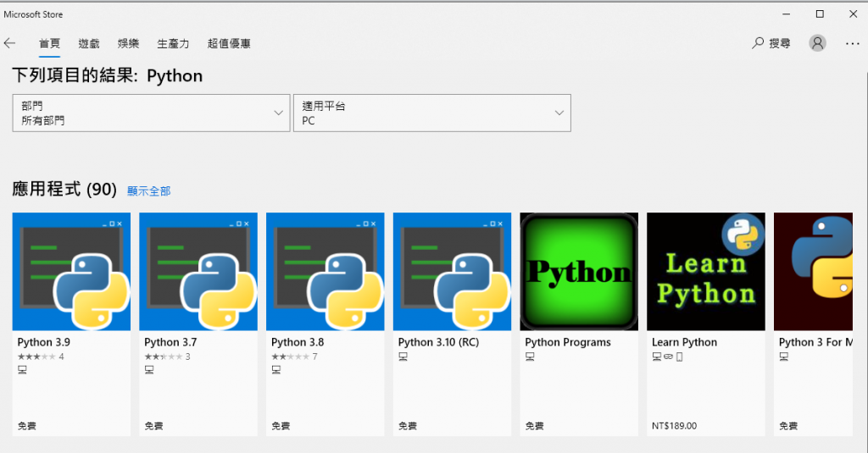Switch to the 生產力 productivity tab
The height and width of the screenshot is (453, 868).
coord(173,43)
